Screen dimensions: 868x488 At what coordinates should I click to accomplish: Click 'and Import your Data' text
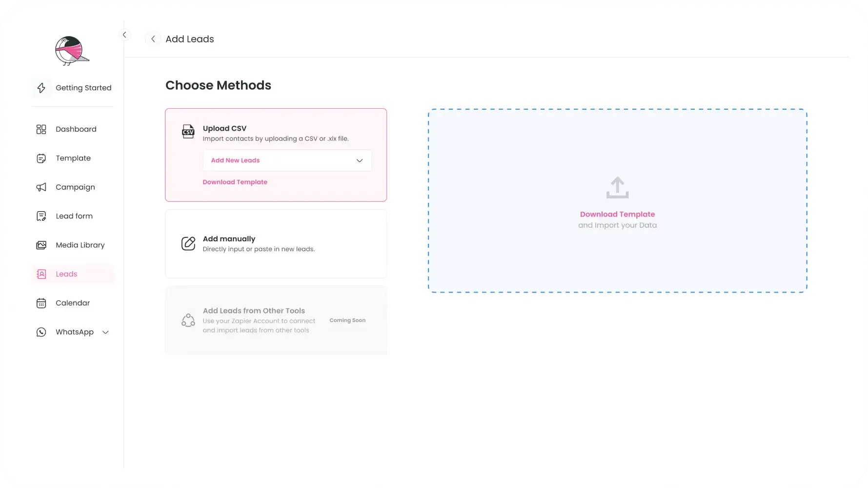click(618, 225)
